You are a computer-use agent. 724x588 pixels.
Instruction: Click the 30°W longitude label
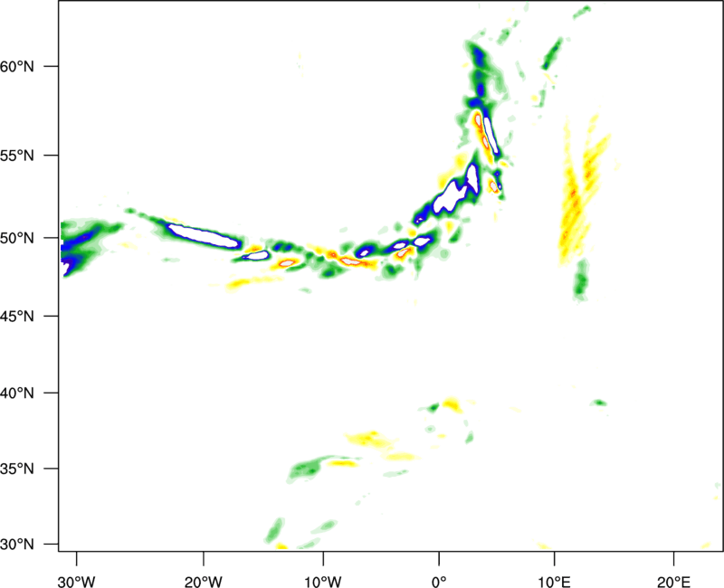76,582
